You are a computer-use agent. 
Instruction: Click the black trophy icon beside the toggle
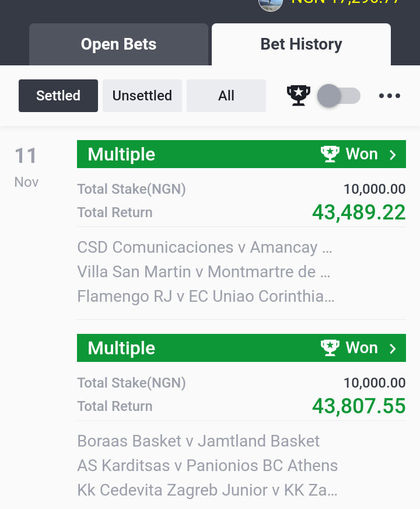(x=299, y=96)
